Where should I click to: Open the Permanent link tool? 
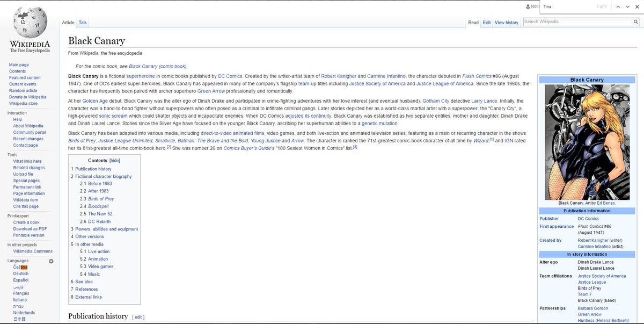pos(27,187)
